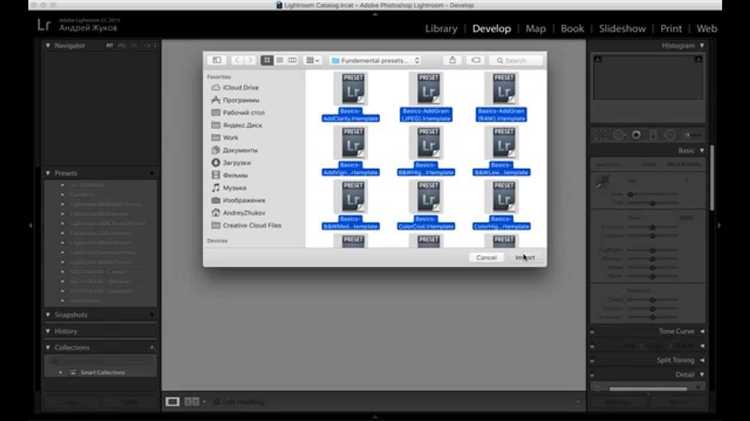Viewport: 750px width, 421px height.
Task: Expand the History panel
Action: point(48,331)
